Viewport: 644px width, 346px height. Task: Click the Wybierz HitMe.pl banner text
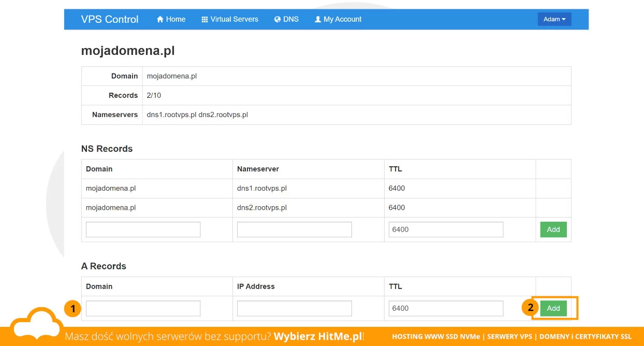(318, 336)
